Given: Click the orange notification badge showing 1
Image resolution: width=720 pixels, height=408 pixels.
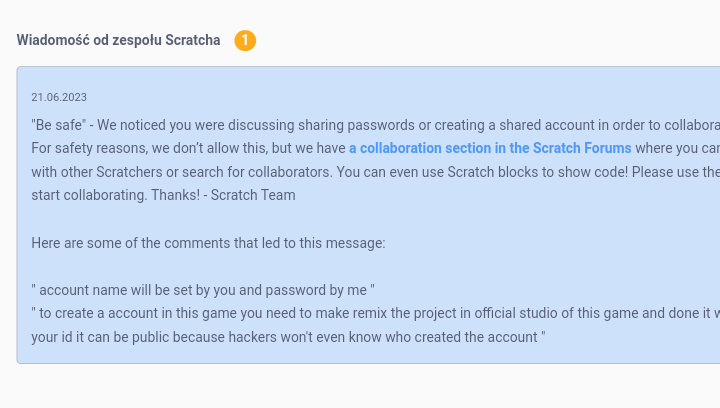Looking at the screenshot, I should point(245,40).
